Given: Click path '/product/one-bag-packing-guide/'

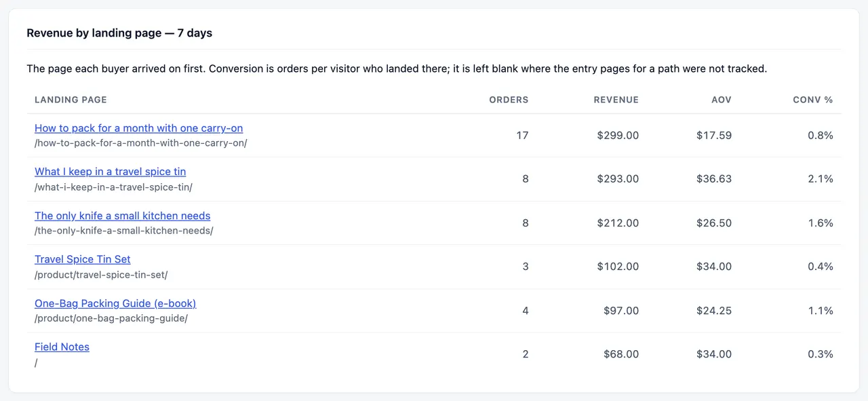Looking at the screenshot, I should [111, 318].
